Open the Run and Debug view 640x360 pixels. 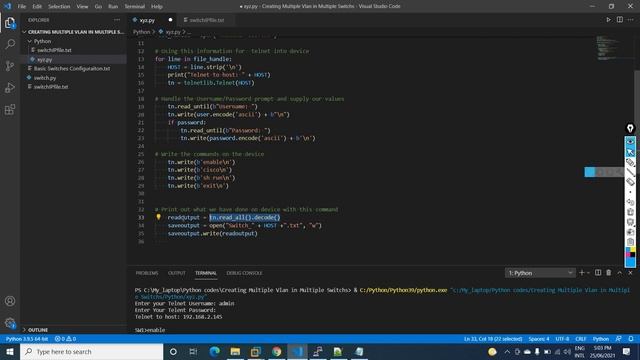tap(10, 88)
